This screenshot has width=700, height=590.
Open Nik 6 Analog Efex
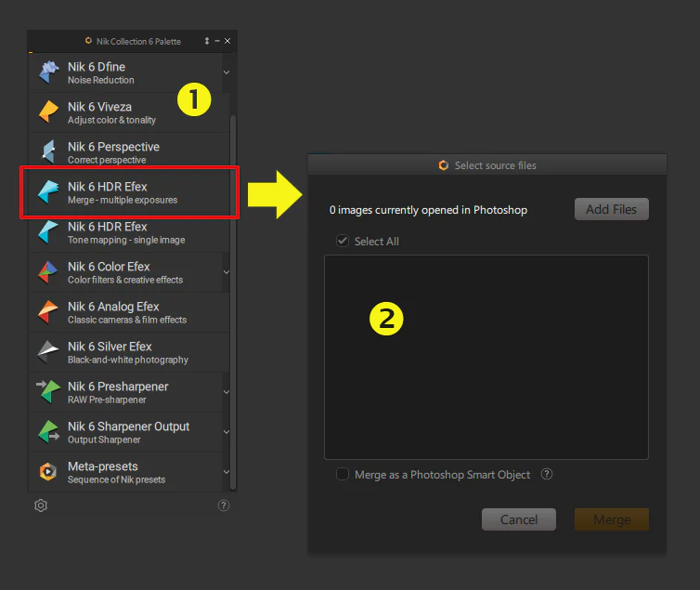[129, 312]
